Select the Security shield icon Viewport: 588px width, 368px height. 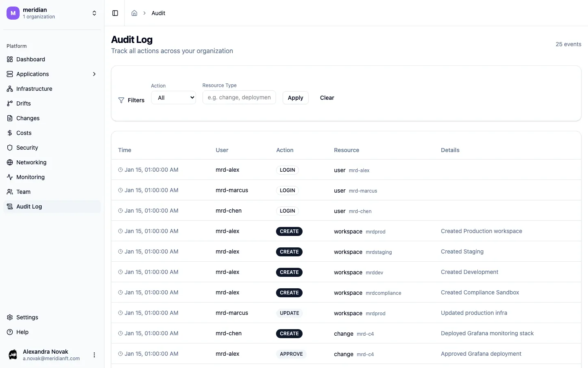click(x=9, y=148)
